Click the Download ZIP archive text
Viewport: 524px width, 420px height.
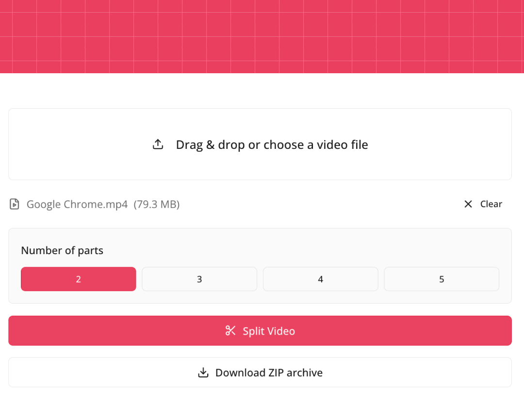click(269, 372)
